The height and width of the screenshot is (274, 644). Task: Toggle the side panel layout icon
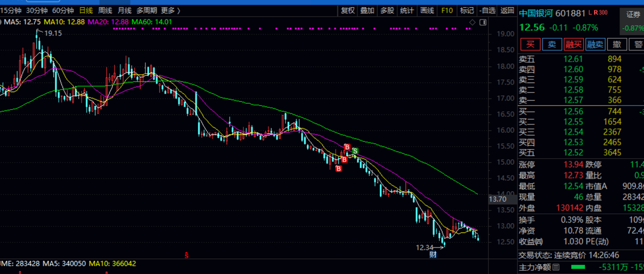481,22
